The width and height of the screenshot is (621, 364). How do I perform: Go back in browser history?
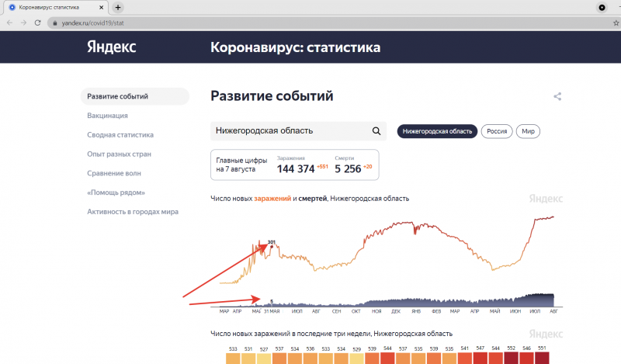click(x=9, y=23)
